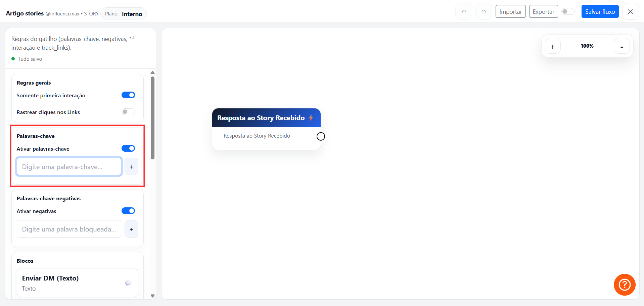Focus the Digite uma palavra bloqueada field

click(x=69, y=229)
